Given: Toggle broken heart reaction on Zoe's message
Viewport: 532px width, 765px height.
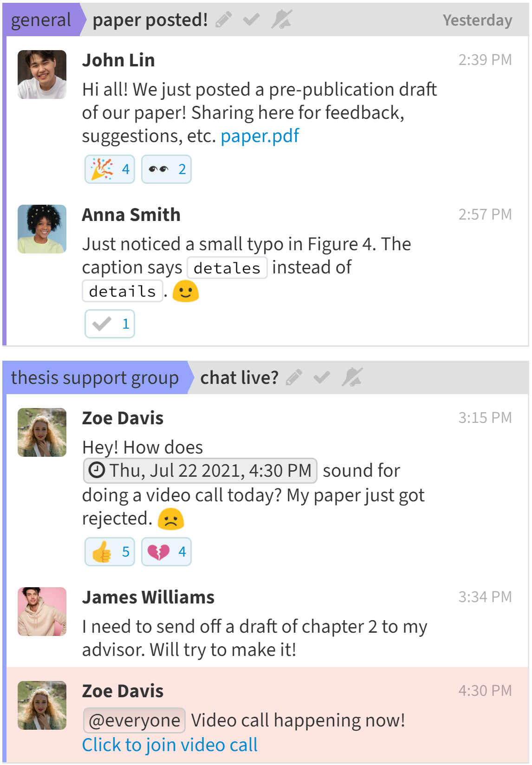Looking at the screenshot, I should coord(166,552).
